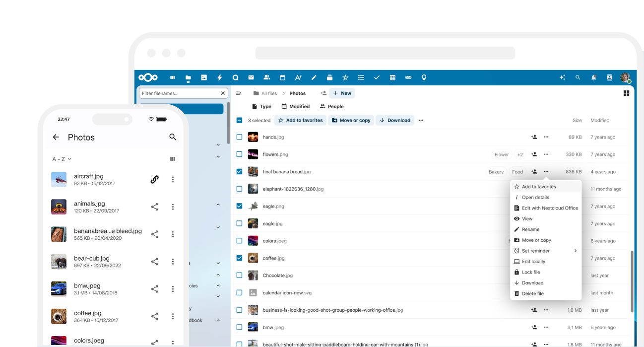Click the Filter filenames input field
Screen dimensions: 644x347
pos(179,93)
